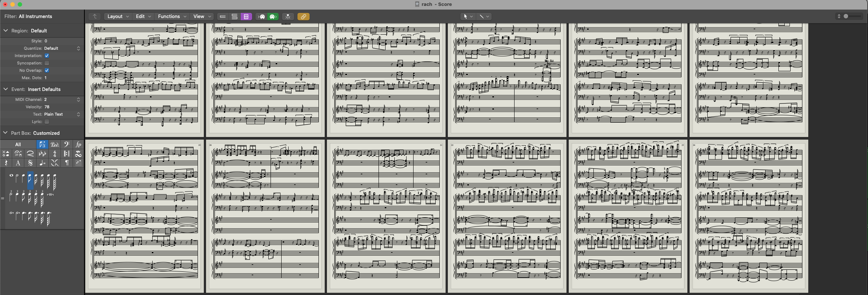Grab the Part Box handle with three lines

tap(3, 198)
